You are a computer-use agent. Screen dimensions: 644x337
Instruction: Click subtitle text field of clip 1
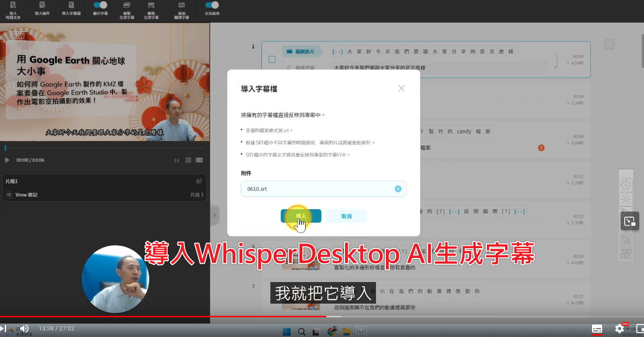click(x=439, y=68)
